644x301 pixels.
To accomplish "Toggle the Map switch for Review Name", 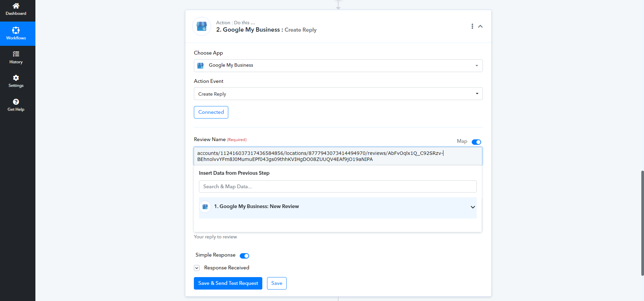I will (476, 142).
